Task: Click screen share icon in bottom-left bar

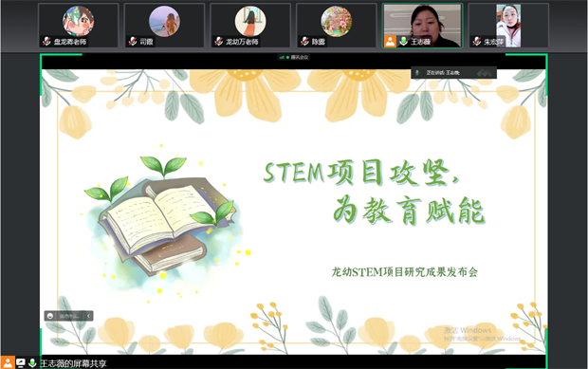Action: point(21,362)
